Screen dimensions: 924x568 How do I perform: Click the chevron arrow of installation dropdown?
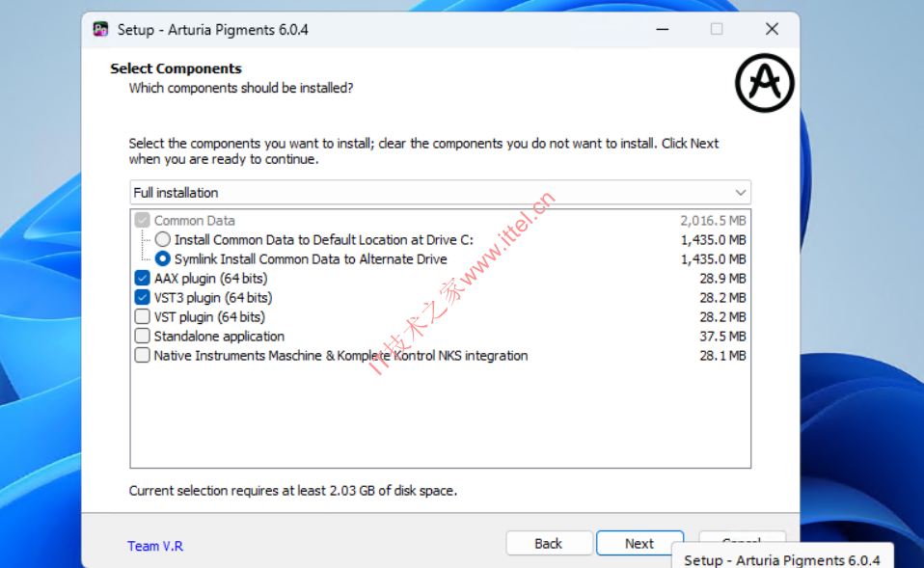tap(740, 193)
